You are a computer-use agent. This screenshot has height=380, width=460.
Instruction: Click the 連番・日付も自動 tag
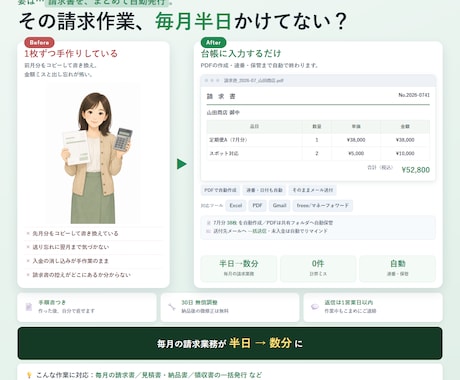point(264,190)
